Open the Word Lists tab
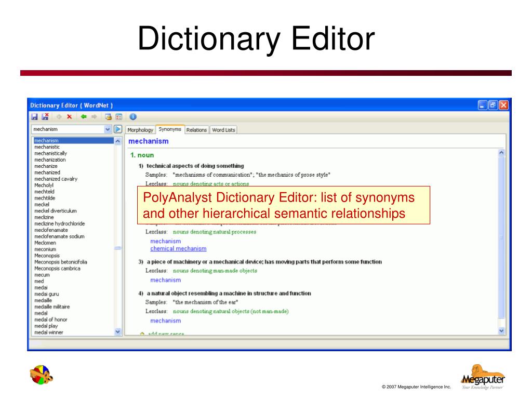The width and height of the screenshot is (532, 399). [x=223, y=130]
